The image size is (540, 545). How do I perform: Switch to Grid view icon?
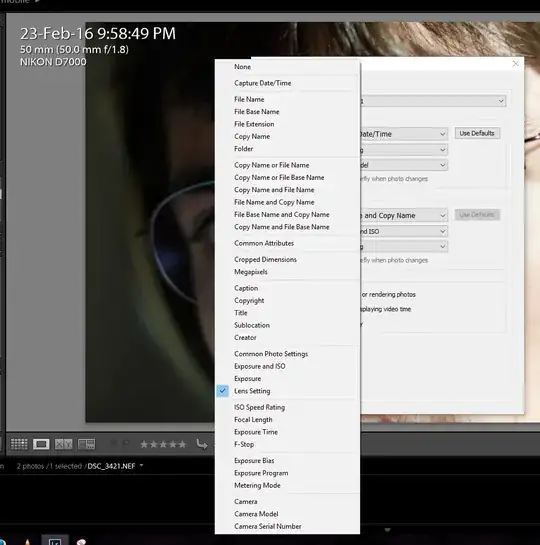point(19,444)
